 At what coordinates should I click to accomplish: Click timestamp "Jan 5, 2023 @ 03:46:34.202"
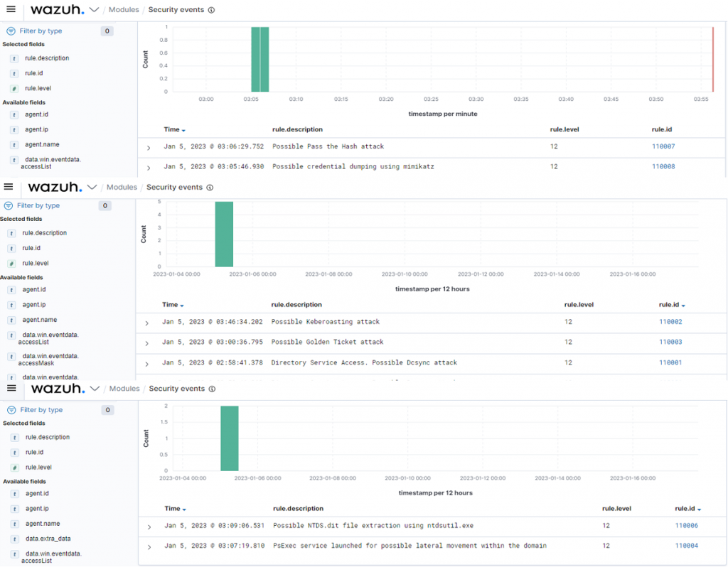click(212, 322)
